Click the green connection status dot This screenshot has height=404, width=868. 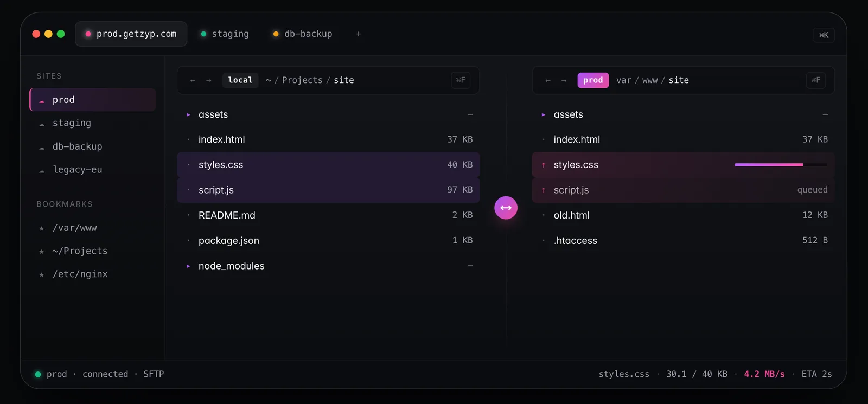point(38,374)
